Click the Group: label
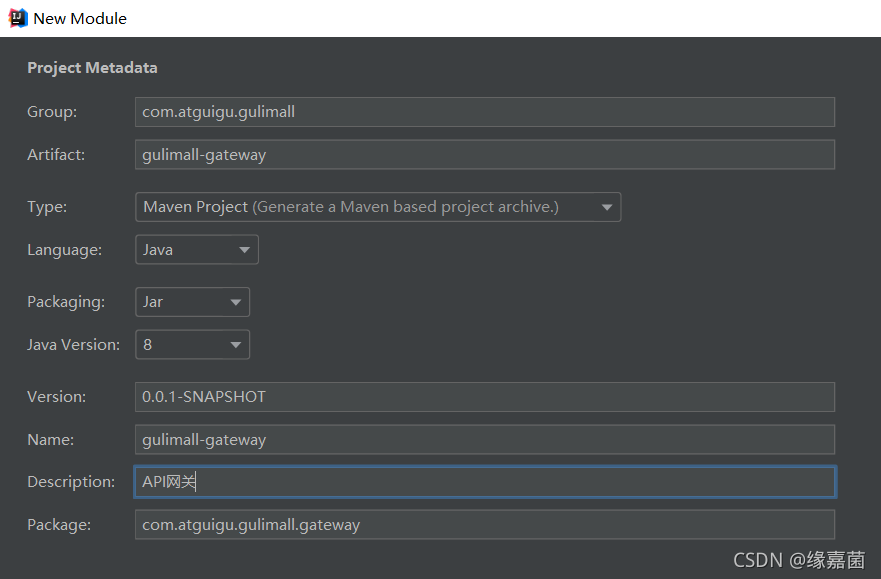 click(52, 112)
